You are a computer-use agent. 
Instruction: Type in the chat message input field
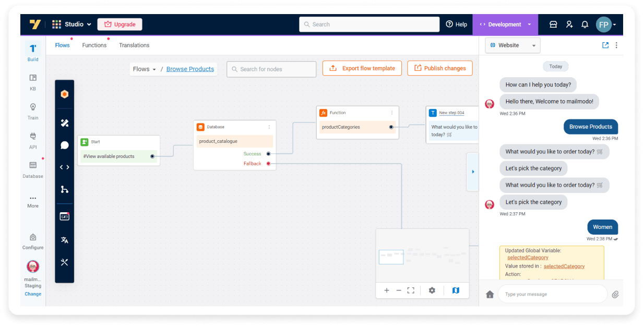click(552, 294)
